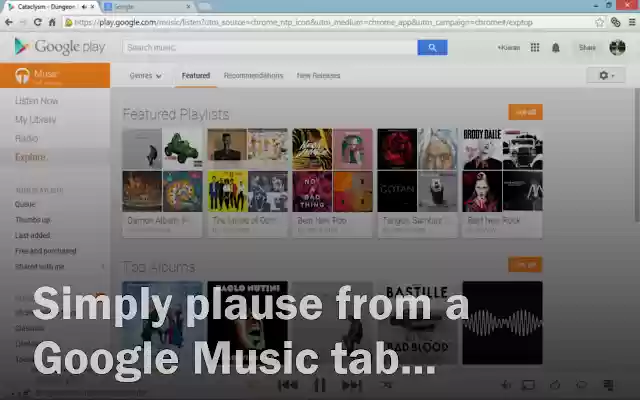
Task: Open Listen Now in sidebar
Action: 37,100
